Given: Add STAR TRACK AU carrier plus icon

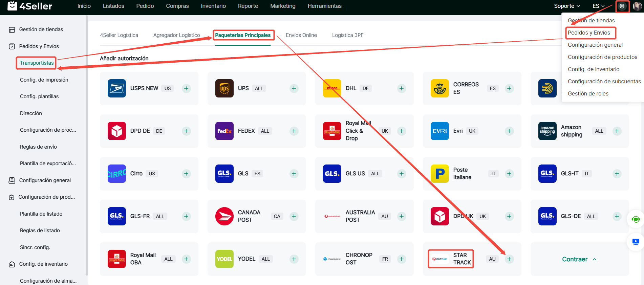Looking at the screenshot, I should (509, 259).
